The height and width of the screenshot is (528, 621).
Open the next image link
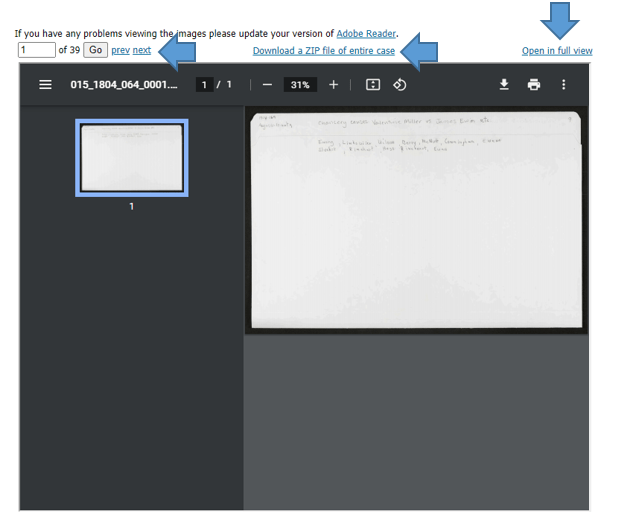142,50
